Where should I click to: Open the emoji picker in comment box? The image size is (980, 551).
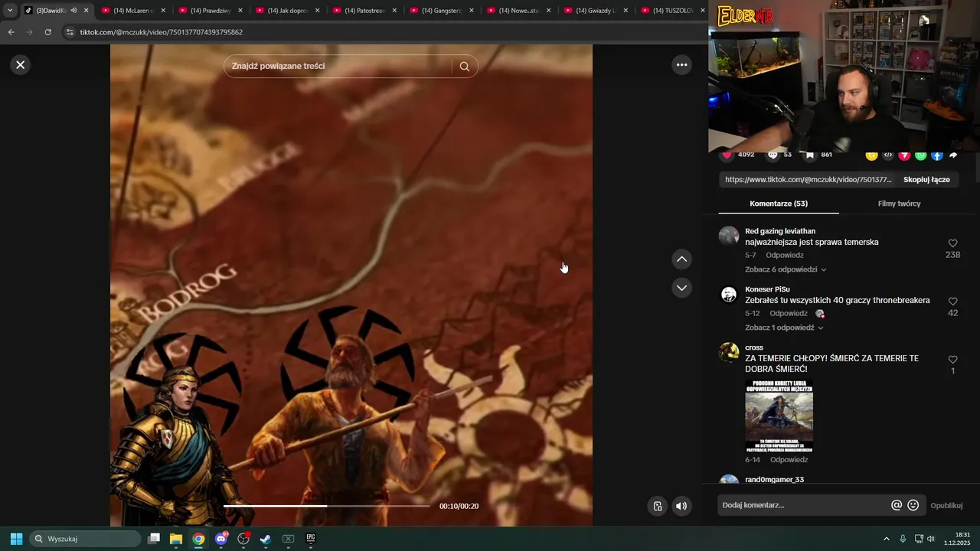pyautogui.click(x=913, y=505)
